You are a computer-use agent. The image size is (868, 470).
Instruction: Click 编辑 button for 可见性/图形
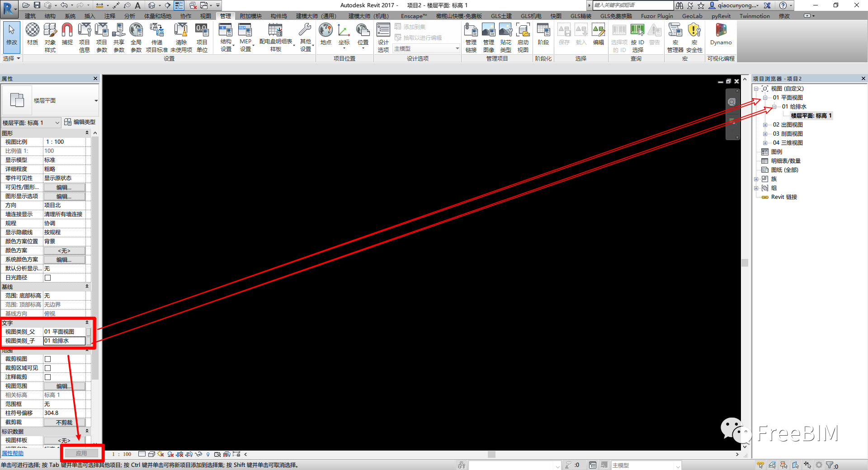coord(64,187)
